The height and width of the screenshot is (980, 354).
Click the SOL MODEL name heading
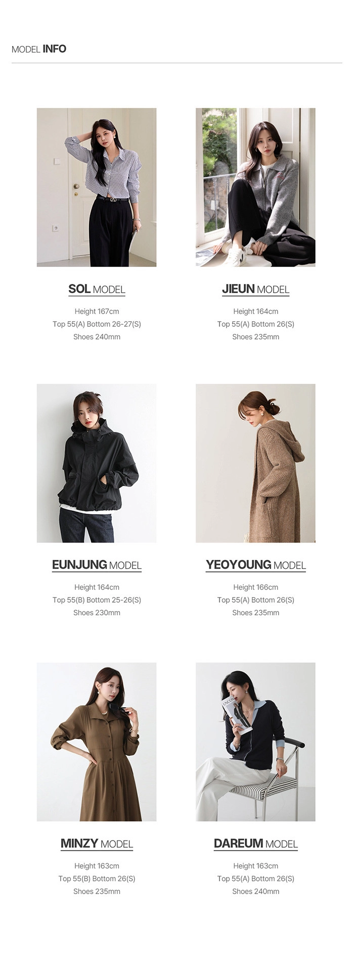pyautogui.click(x=97, y=289)
